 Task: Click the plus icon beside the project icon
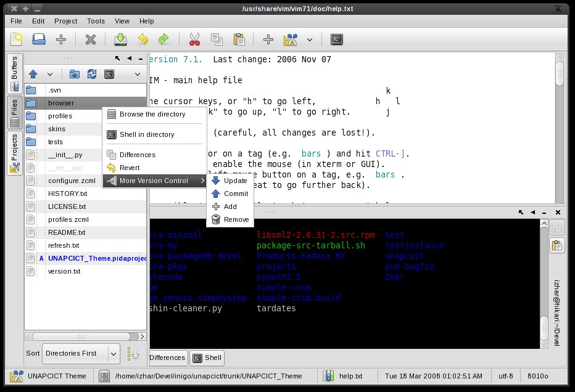pos(268,39)
